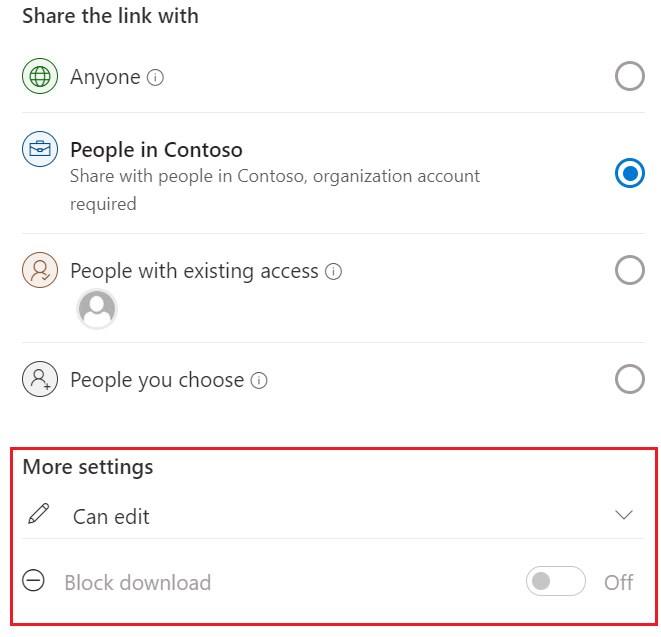Select the People in Contoso radio button
The width and height of the screenshot is (661, 637).
(630, 173)
